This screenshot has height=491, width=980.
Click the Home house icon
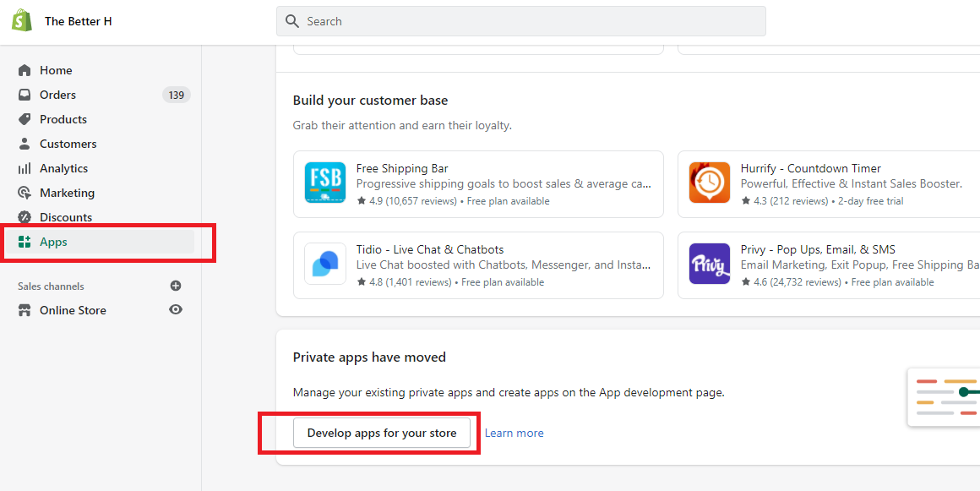[24, 70]
